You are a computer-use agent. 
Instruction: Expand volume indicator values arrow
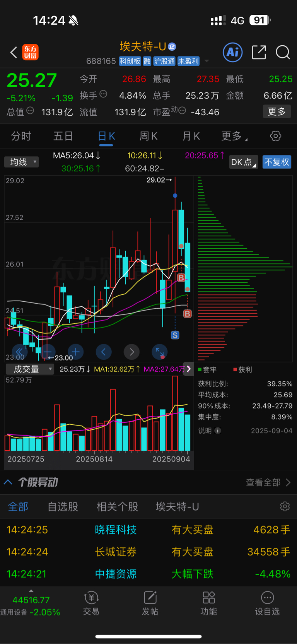(x=189, y=369)
